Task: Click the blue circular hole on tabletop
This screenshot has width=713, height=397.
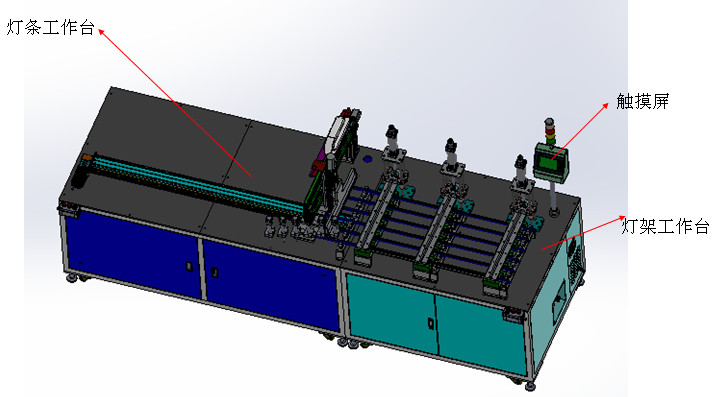Action: pyautogui.click(x=367, y=160)
